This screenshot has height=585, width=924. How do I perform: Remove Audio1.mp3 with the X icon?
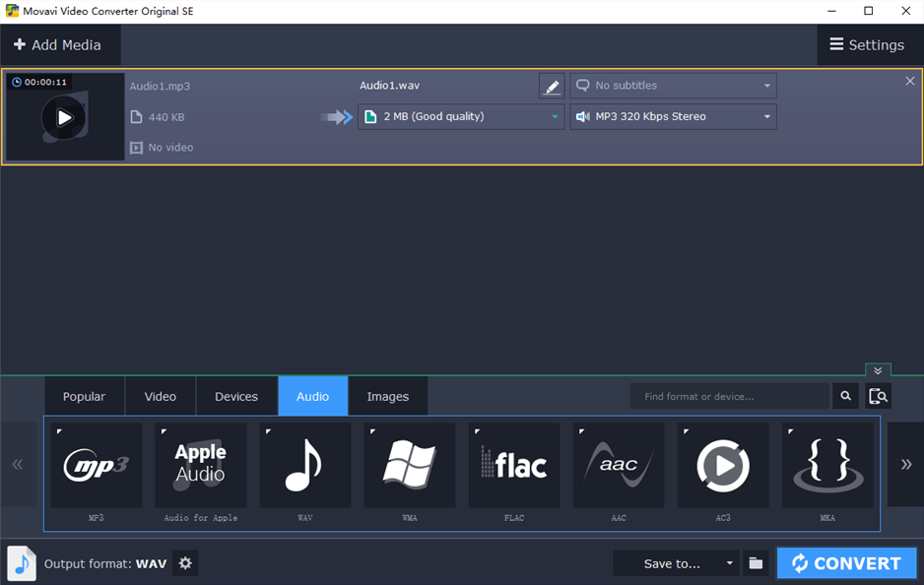point(910,82)
